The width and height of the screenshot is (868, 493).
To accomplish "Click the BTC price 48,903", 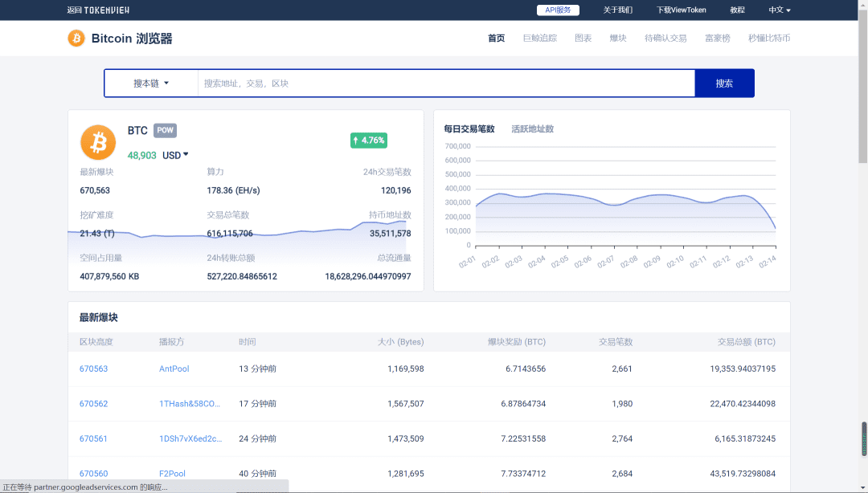I will pos(141,156).
